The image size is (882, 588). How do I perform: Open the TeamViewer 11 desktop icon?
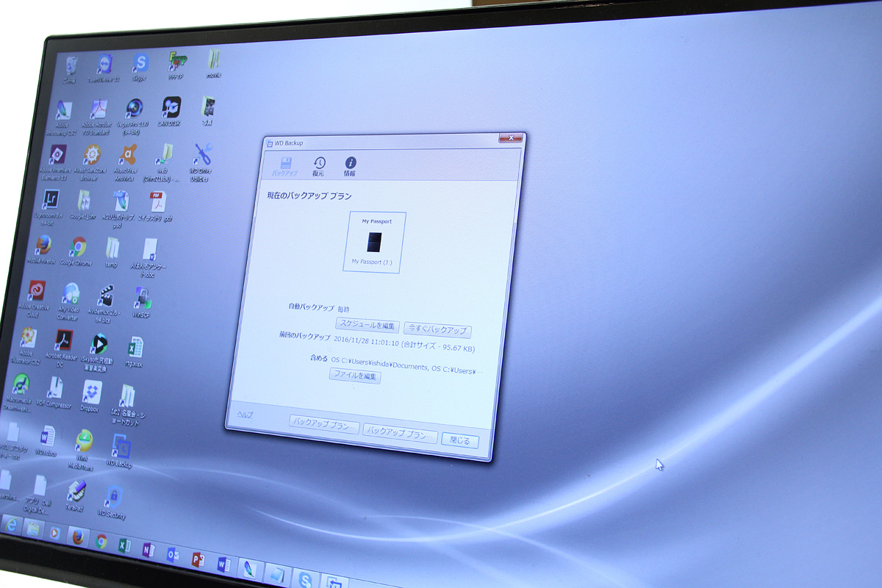[x=105, y=68]
